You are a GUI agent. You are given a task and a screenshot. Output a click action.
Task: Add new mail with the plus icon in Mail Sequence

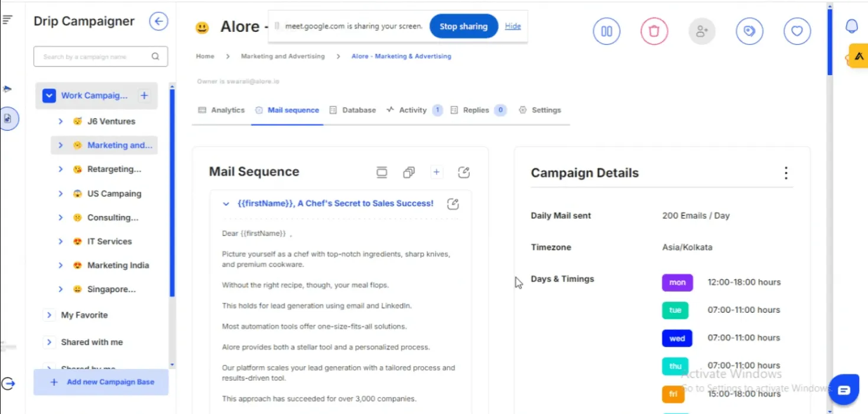coord(436,172)
